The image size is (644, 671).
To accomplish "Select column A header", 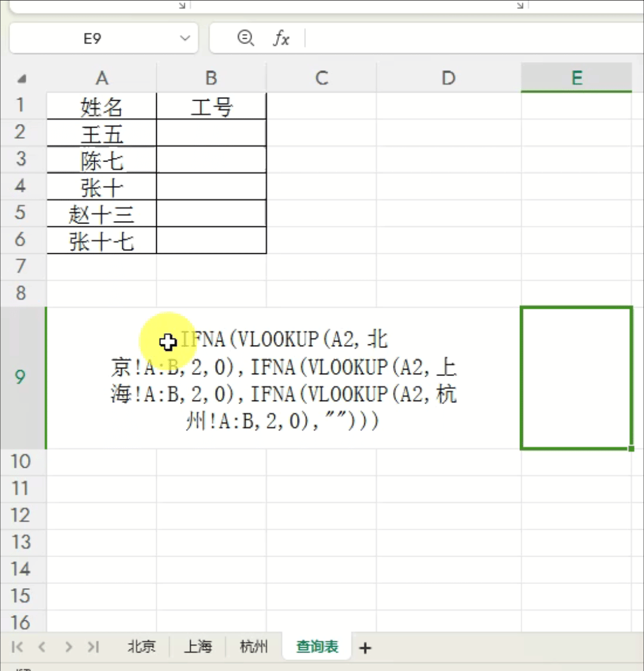I will pyautogui.click(x=102, y=78).
